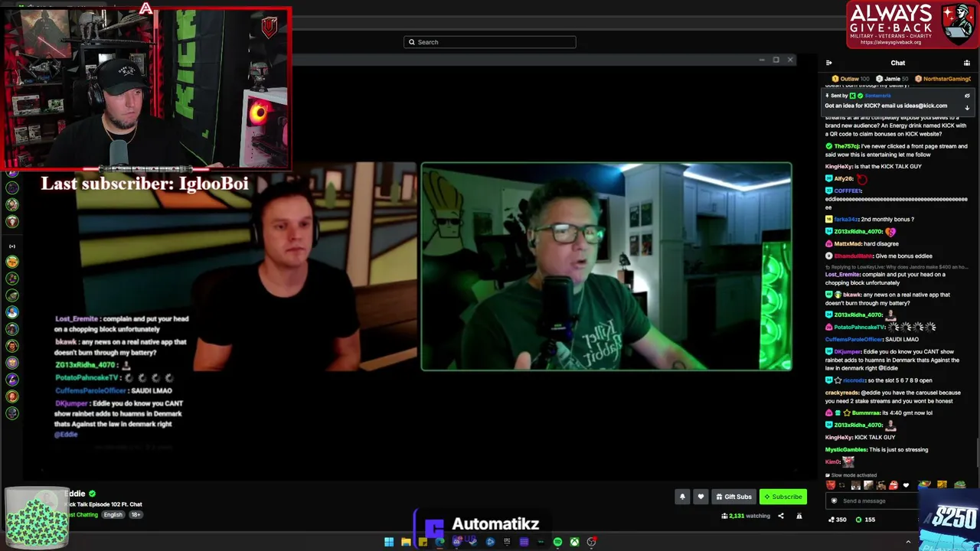Click NorthstarGaming in gifter leaderboard
This screenshot has height=551, width=980.
click(x=942, y=79)
